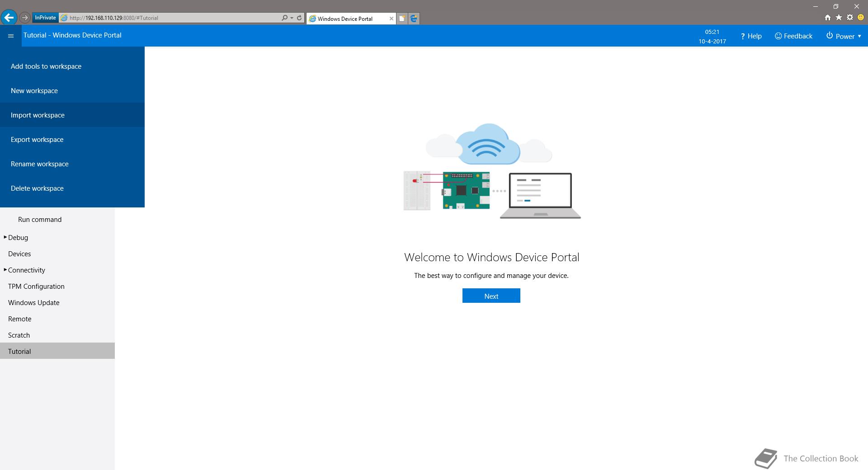Viewport: 868px width, 470px height.
Task: Open the hamburger navigation menu
Action: click(11, 36)
